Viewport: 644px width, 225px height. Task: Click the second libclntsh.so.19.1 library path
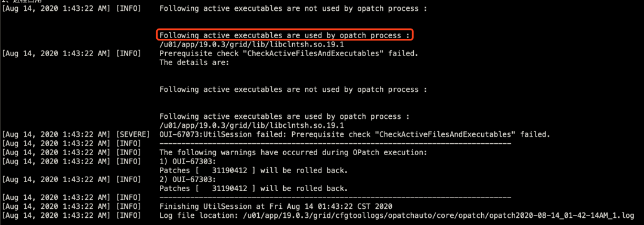coord(252,125)
